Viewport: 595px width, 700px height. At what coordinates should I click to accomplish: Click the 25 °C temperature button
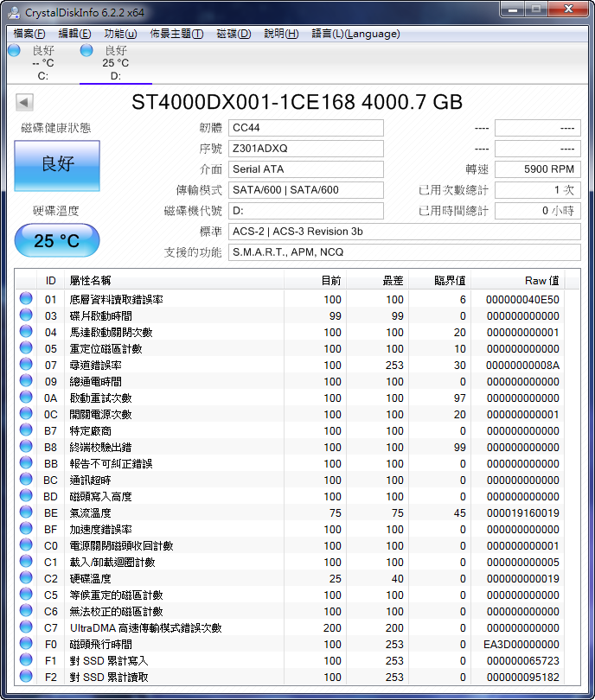[x=57, y=240]
